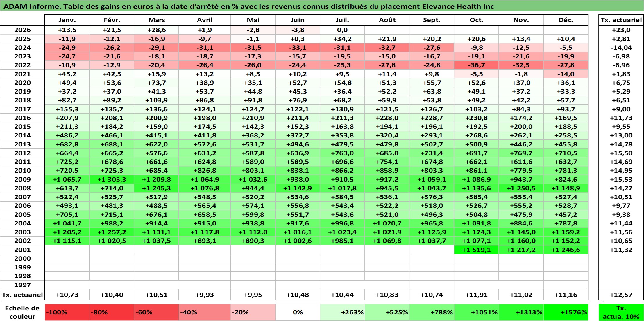Image resolution: width=644 pixels, height=321 pixels.
Task: Click the 2009 actuarial rate '+15,53'
Action: (621, 180)
